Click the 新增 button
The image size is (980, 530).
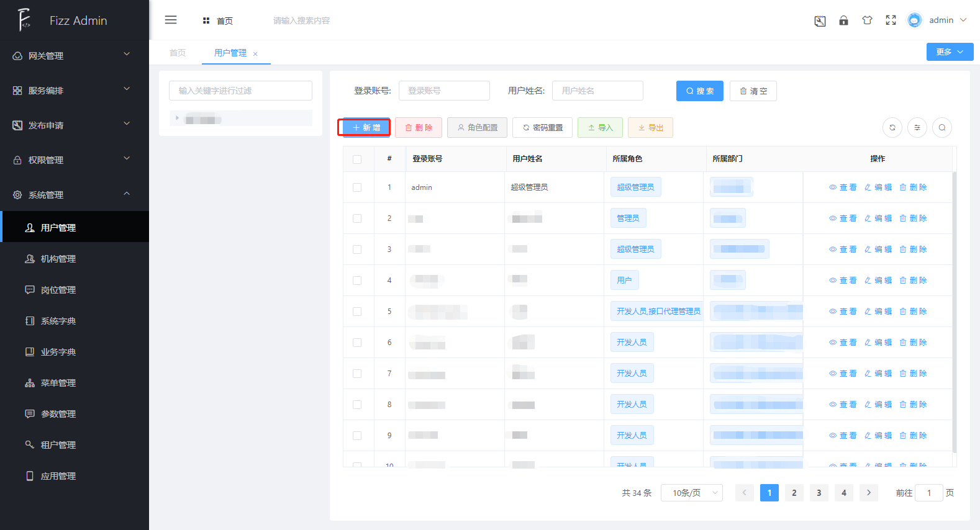[366, 127]
